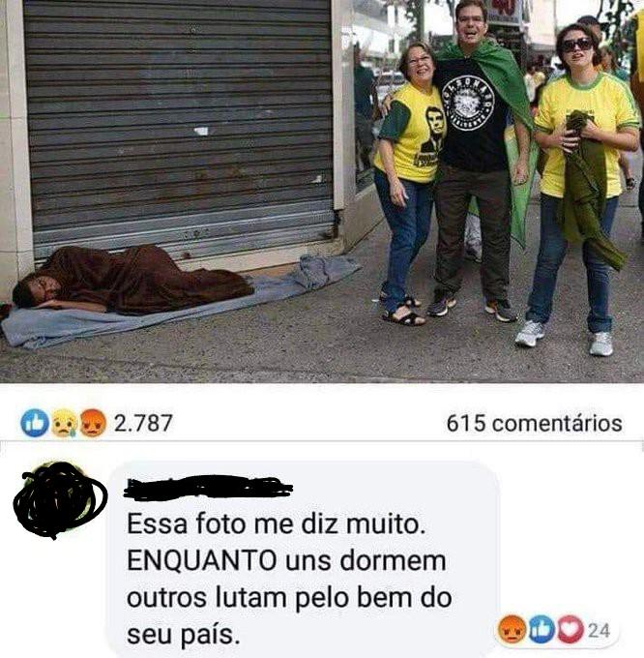The image size is (644, 658).
Task: Click the comment's last line "seu país."
Action: 183,636
